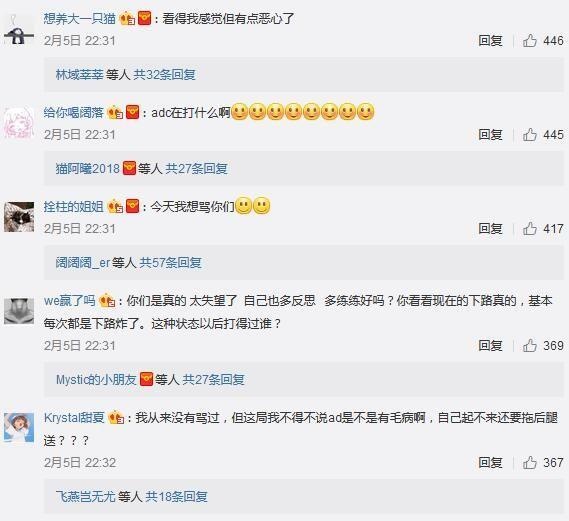Click avatar of Krystal甜夏
The image size is (569, 521).
tap(19, 428)
